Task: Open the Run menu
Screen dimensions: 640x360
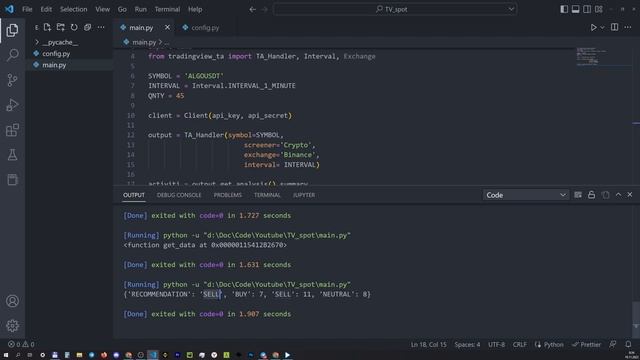Action: (140, 9)
